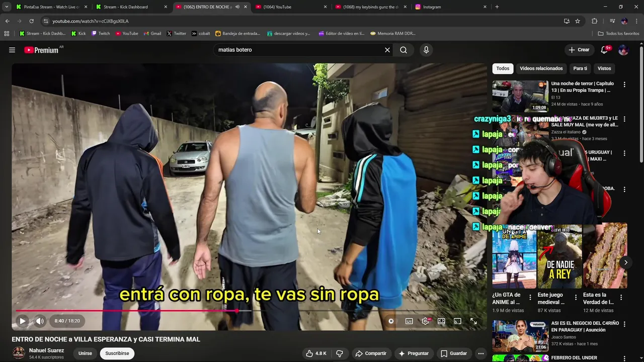Open the cobalt bookmark
This screenshot has height=362, width=644.
[x=201, y=34]
